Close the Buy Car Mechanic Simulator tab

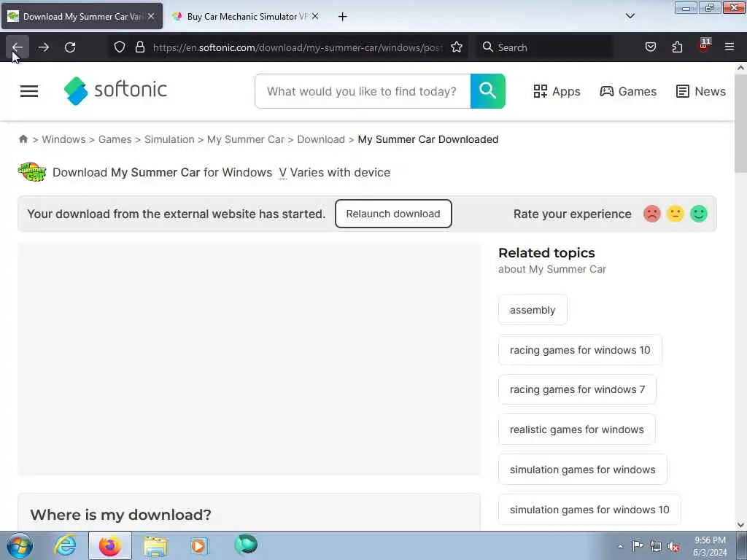click(x=315, y=16)
